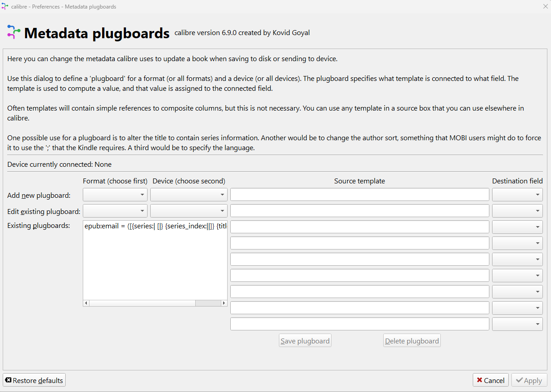Open sixth Destination field dropdown
The width and height of the screenshot is (551, 392).
point(517,276)
